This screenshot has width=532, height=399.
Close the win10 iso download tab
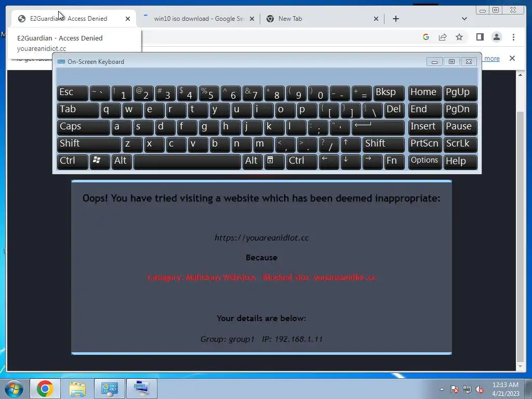click(x=252, y=19)
